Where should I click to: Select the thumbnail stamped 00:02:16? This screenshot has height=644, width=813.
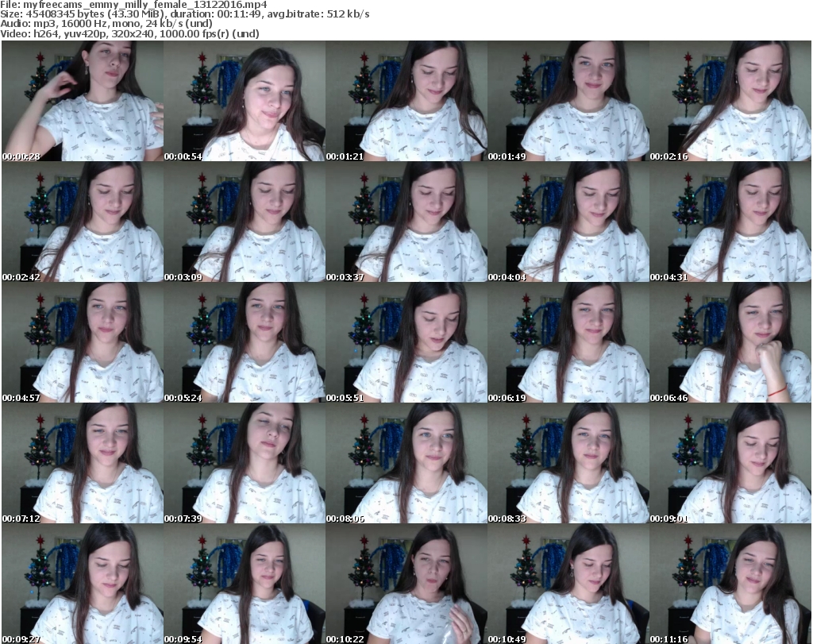tap(730, 101)
